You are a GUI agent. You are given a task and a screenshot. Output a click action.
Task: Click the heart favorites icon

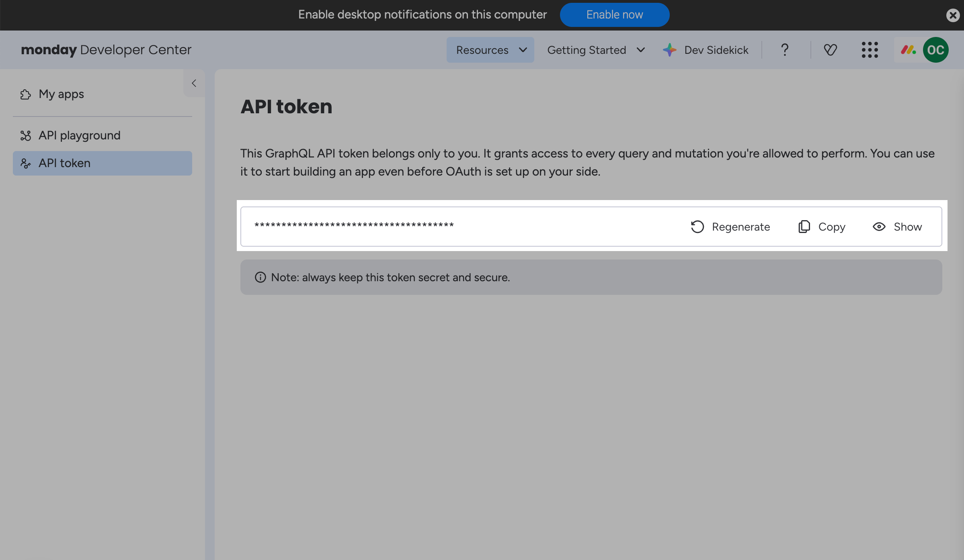click(830, 50)
